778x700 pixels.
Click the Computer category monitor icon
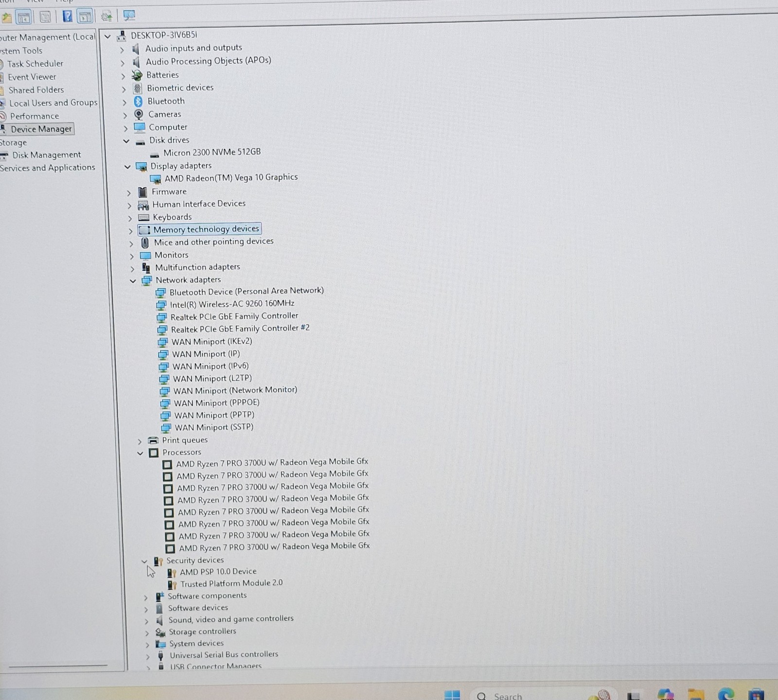point(140,127)
